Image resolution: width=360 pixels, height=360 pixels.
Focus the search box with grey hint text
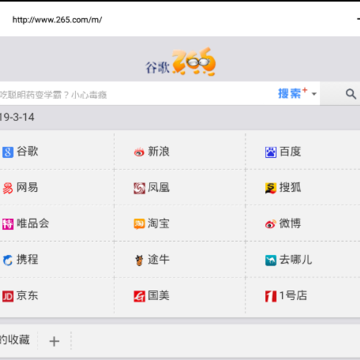(x=137, y=94)
